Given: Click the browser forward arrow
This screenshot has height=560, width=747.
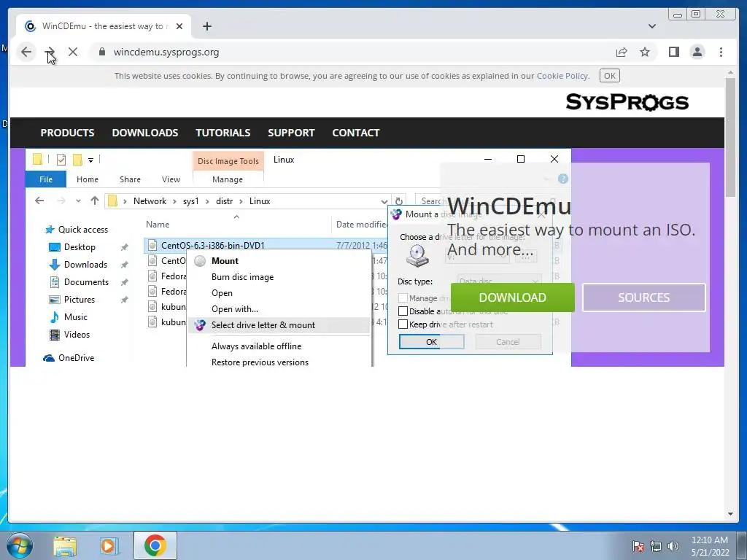Looking at the screenshot, I should coord(50,52).
